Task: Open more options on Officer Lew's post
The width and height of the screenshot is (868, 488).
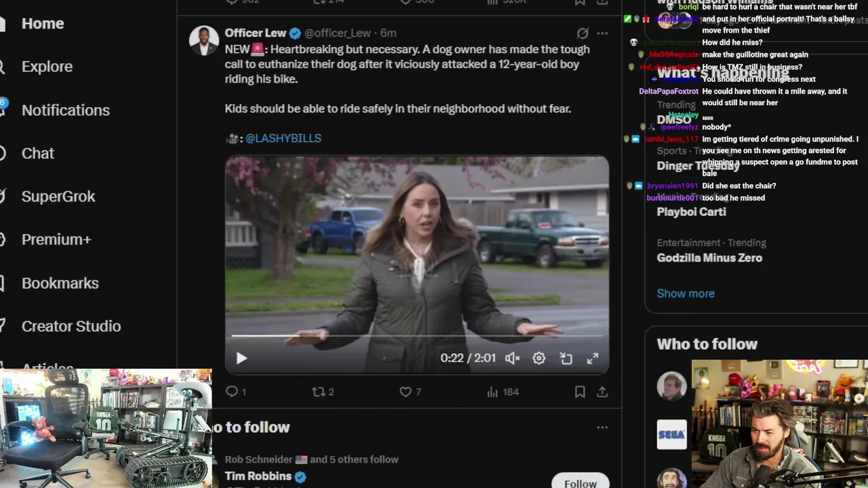Action: [602, 33]
